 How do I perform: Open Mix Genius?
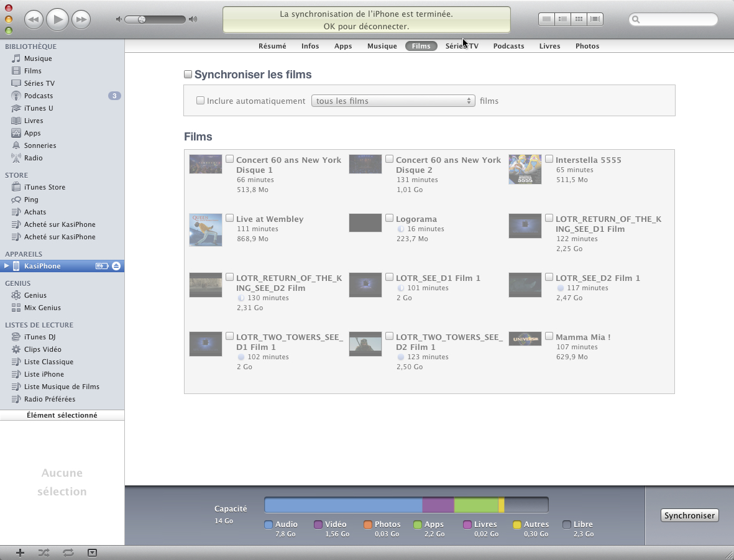[x=42, y=308]
